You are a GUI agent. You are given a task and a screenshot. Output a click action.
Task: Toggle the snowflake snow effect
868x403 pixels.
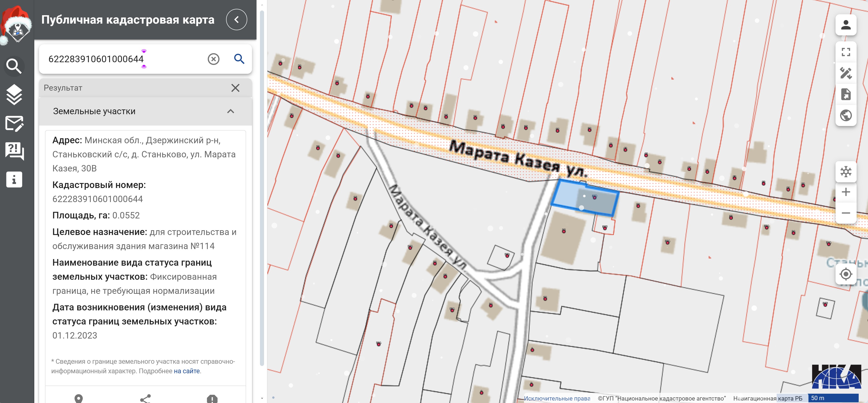click(846, 172)
